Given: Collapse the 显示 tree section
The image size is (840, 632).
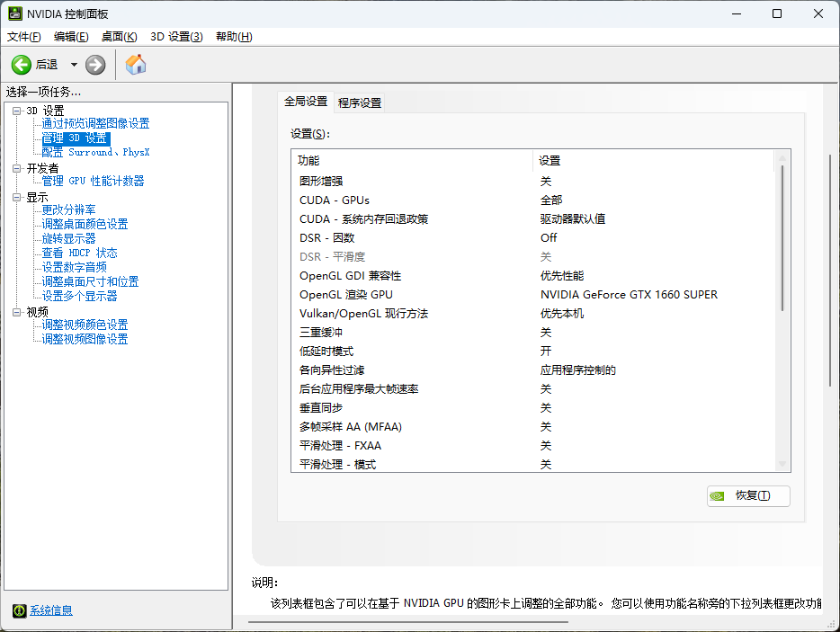Looking at the screenshot, I should [15, 195].
